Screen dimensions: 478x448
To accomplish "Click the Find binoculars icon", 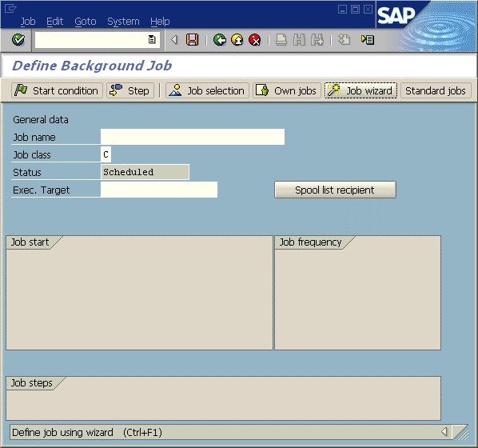I will pyautogui.click(x=299, y=40).
